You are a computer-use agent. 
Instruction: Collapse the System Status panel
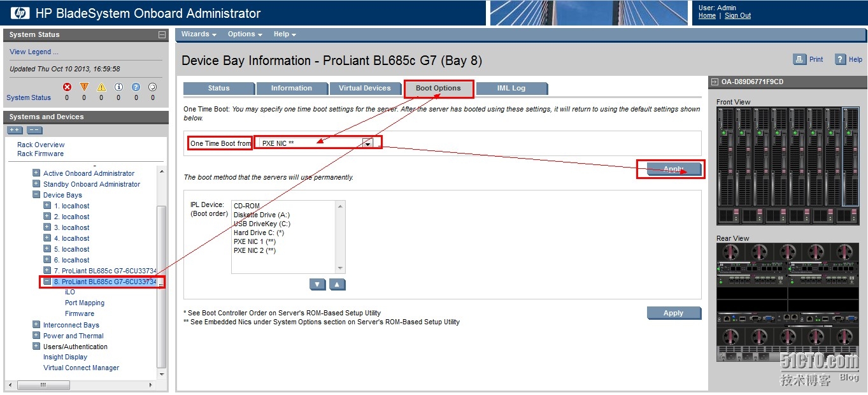click(162, 35)
